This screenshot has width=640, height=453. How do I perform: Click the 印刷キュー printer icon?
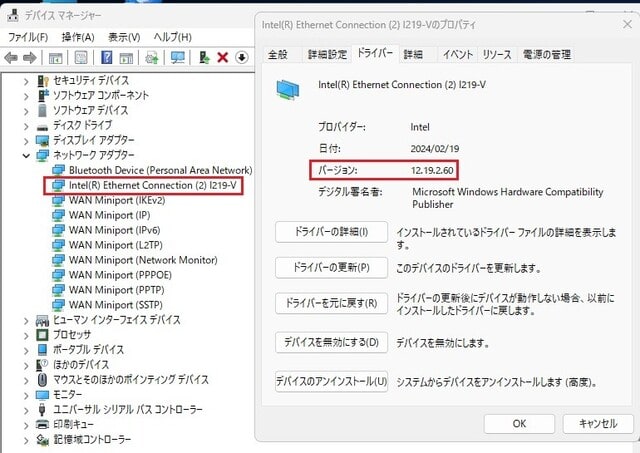pos(42,424)
